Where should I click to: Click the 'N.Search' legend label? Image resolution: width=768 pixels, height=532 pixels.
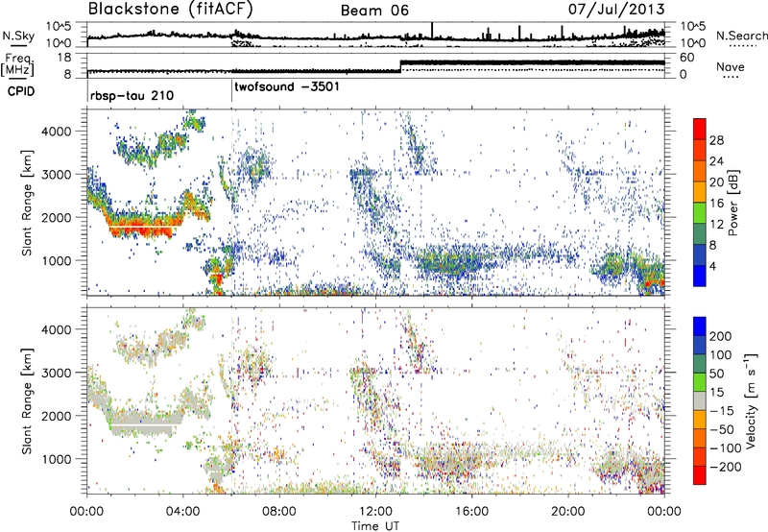click(741, 36)
